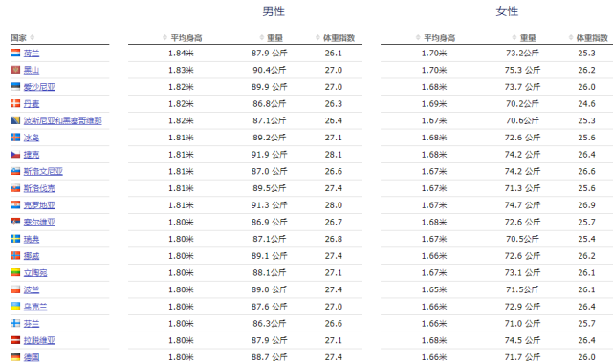Open the 荷兰 country link
Image resolution: width=613 pixels, height=364 pixels.
pos(32,54)
